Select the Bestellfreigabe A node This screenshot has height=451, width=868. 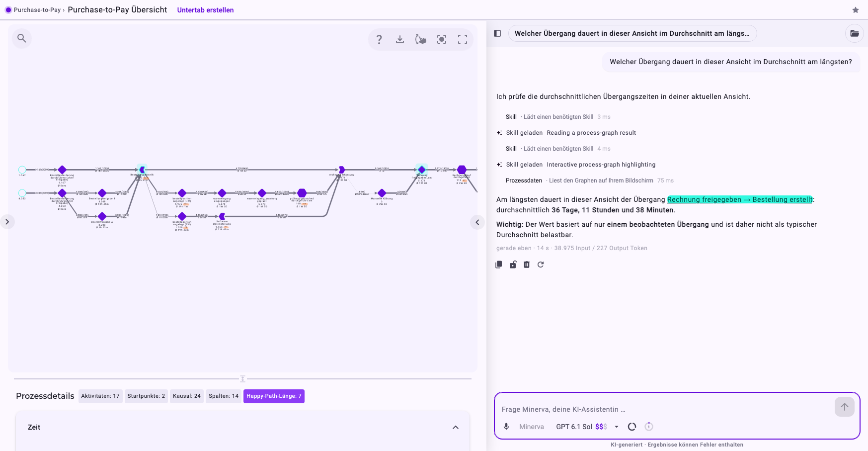(102, 216)
